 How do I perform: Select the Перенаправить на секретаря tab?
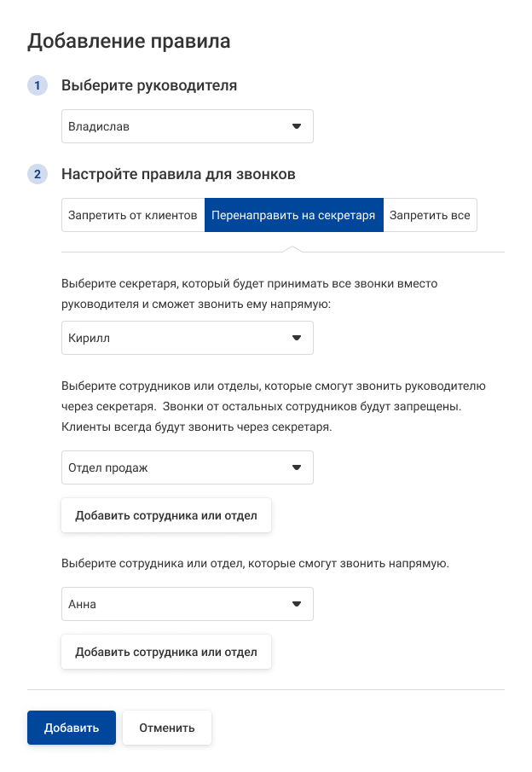(293, 216)
